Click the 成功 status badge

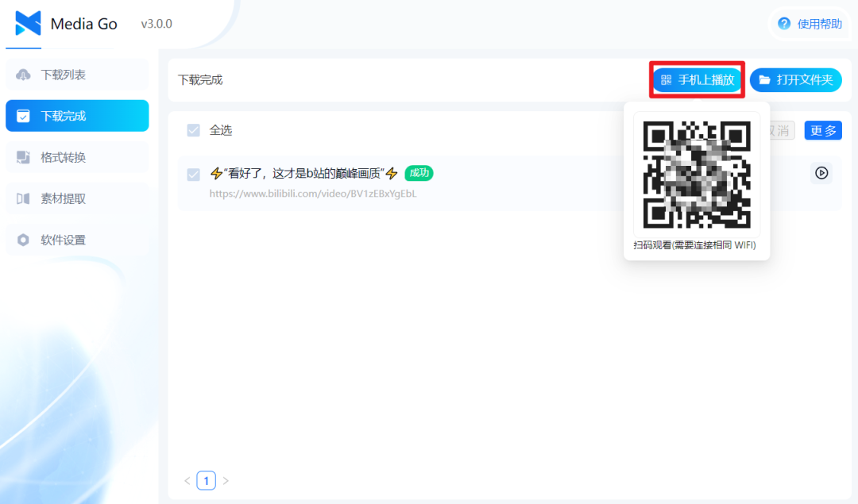click(x=418, y=172)
